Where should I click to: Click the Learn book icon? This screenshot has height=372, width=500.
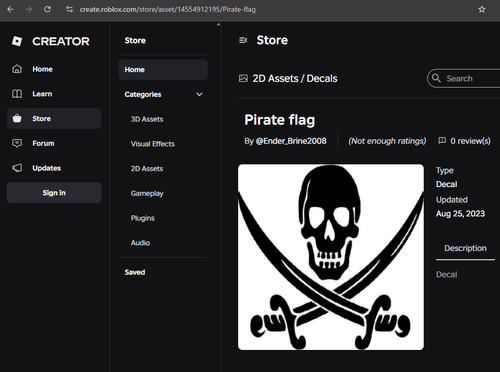pos(17,94)
